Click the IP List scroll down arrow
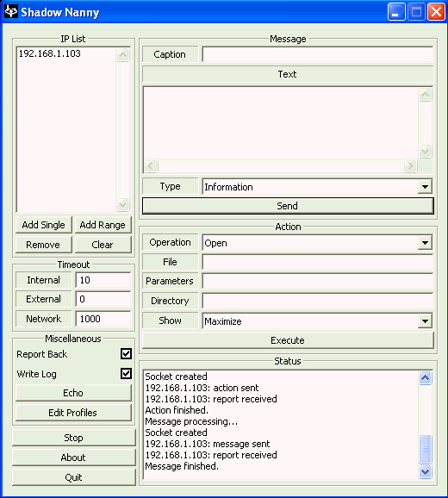 123,204
